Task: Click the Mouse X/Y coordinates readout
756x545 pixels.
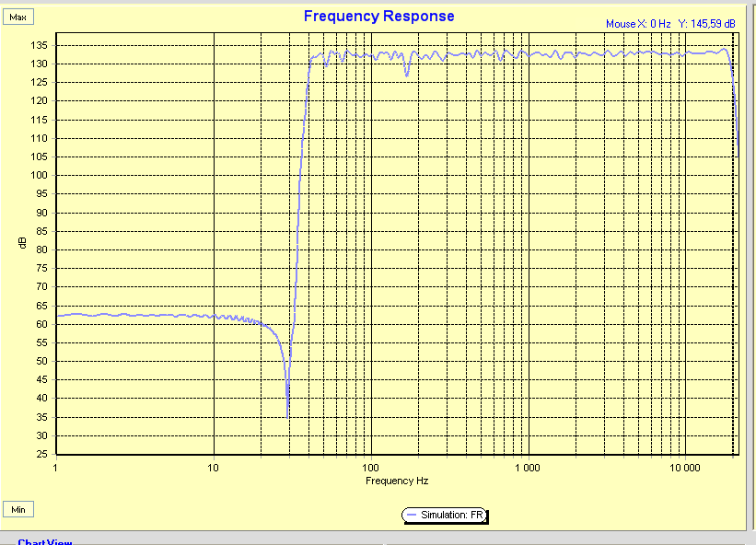Action: point(670,24)
